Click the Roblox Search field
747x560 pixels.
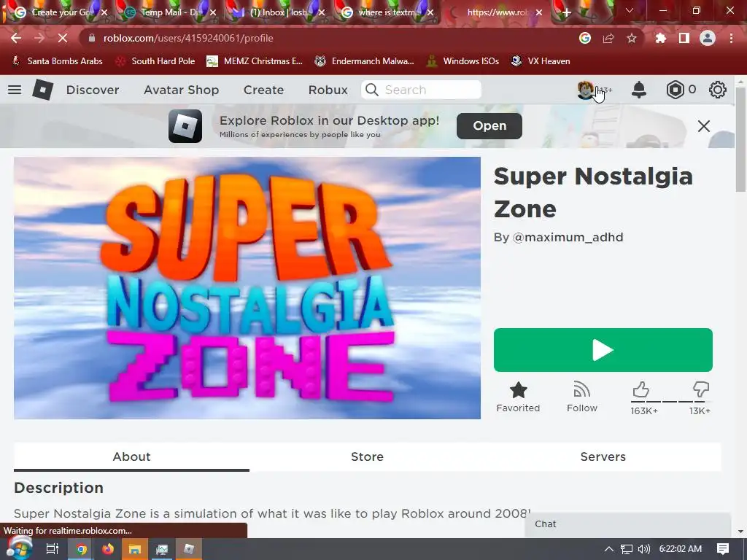421,90
